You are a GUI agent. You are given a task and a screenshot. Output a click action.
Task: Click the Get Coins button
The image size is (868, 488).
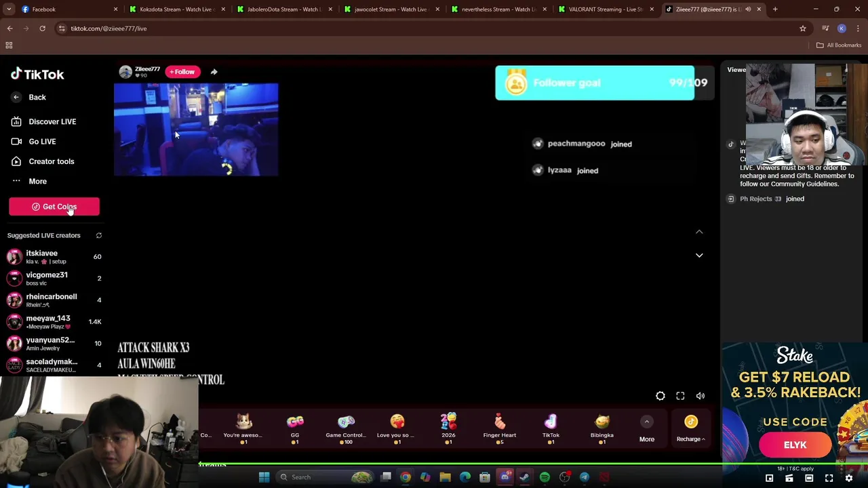click(x=54, y=207)
